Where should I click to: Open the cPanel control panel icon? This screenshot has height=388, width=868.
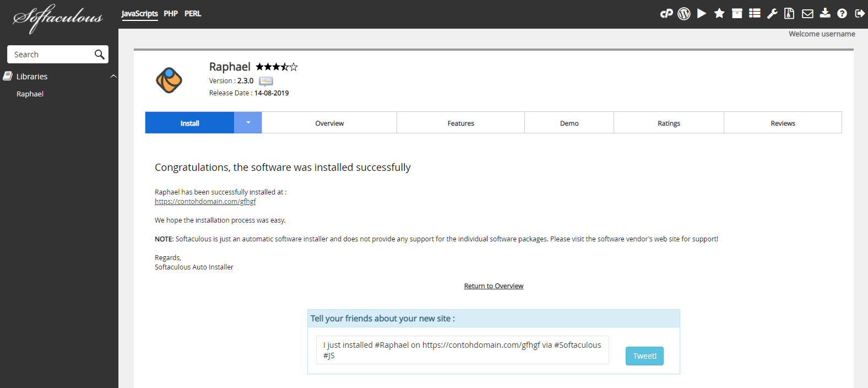(x=666, y=14)
